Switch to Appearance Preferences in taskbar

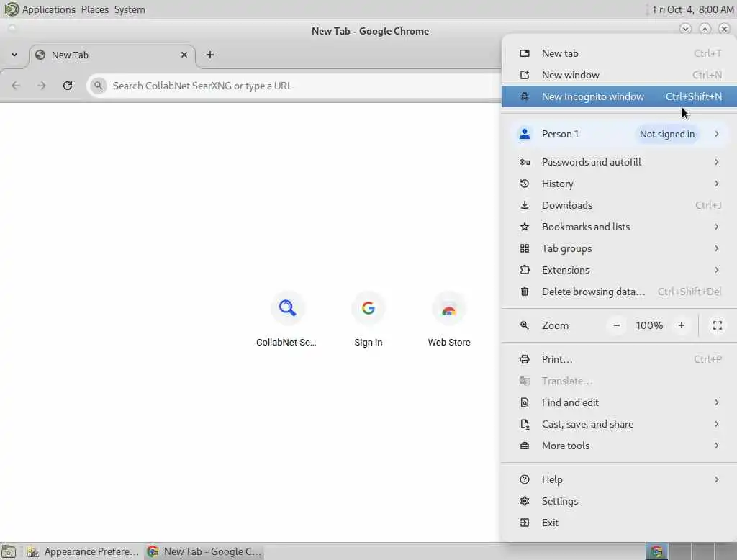point(83,551)
